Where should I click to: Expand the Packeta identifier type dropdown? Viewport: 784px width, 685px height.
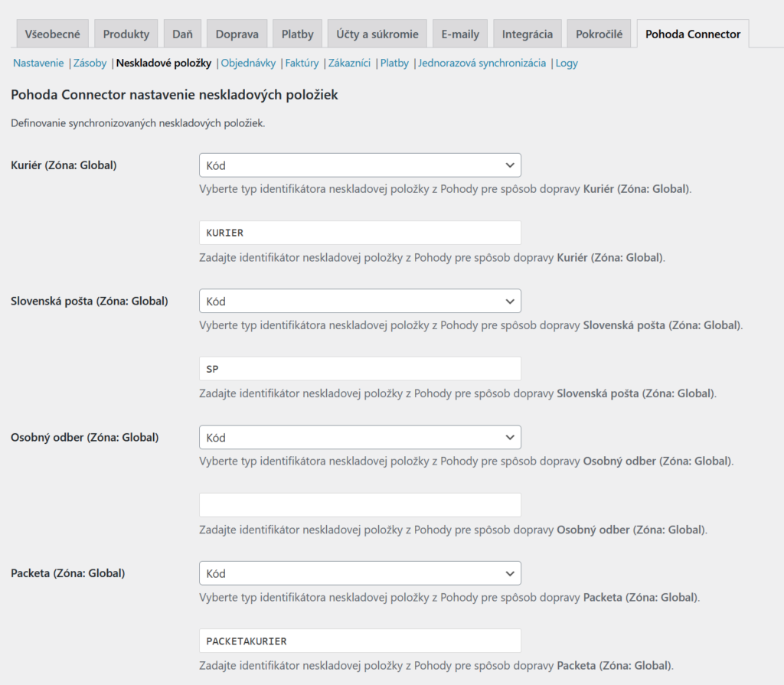360,573
